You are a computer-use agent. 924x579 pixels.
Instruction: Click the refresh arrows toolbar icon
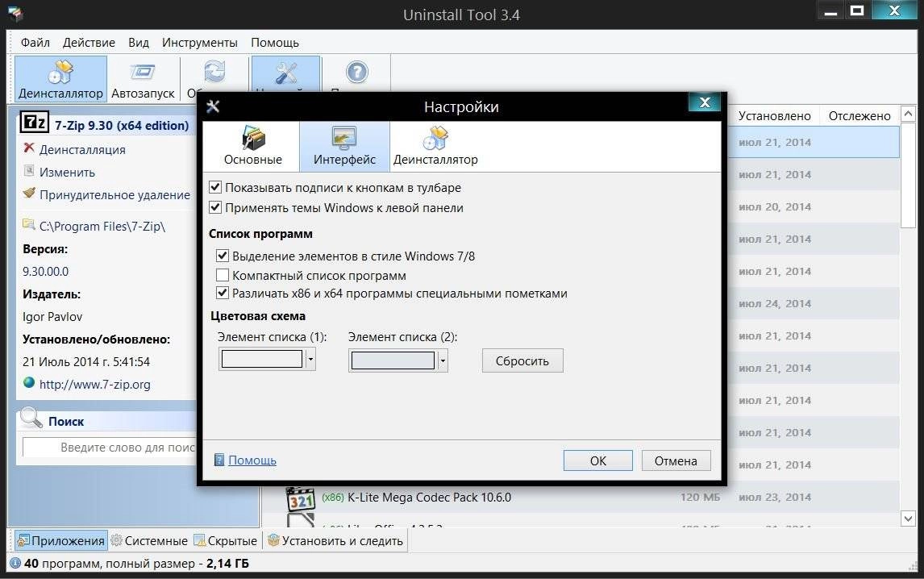tap(214, 72)
